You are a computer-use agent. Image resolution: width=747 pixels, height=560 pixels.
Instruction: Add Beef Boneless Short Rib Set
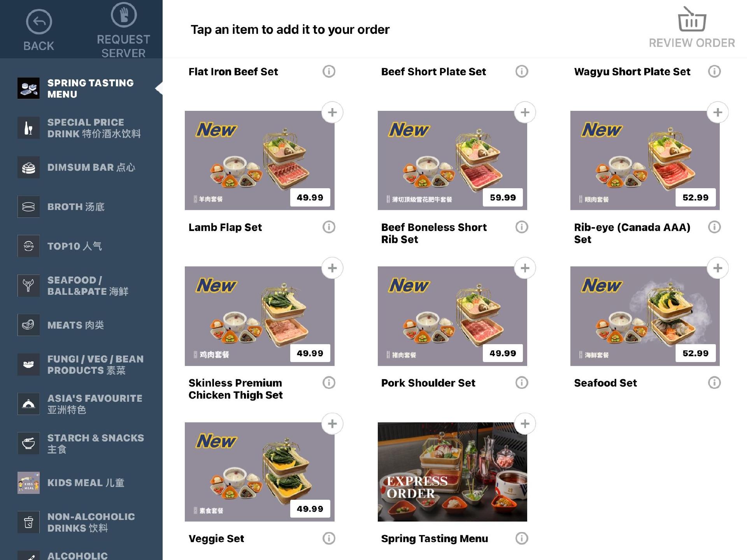525,112
